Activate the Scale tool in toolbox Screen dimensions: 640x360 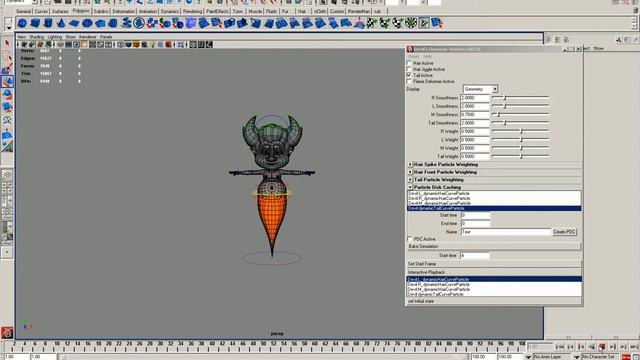[x=7, y=107]
